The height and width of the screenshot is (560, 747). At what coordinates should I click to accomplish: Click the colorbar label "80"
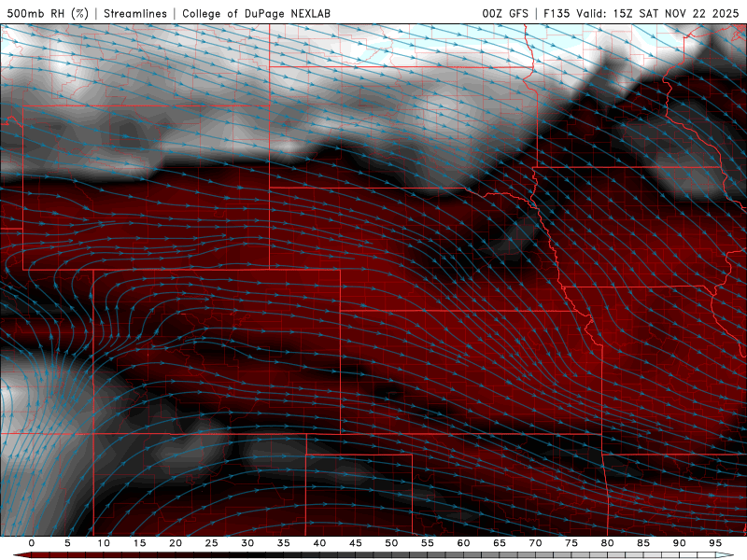click(x=607, y=543)
